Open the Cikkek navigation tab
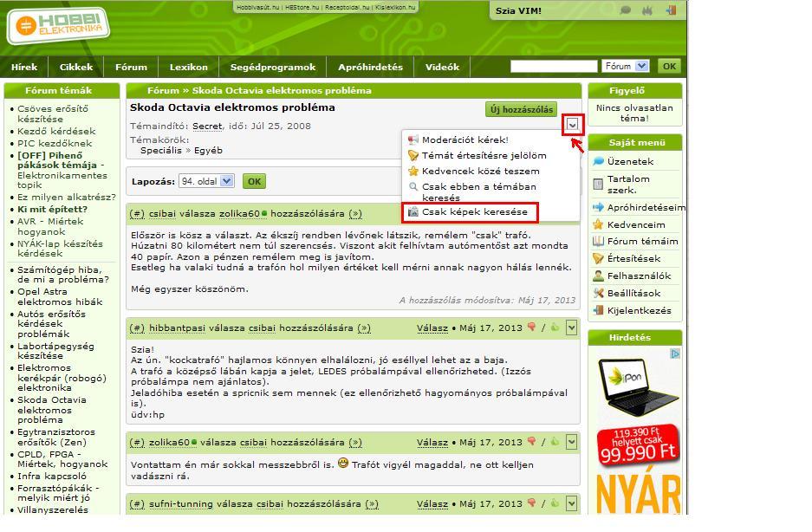The height and width of the screenshot is (532, 812). (76, 67)
